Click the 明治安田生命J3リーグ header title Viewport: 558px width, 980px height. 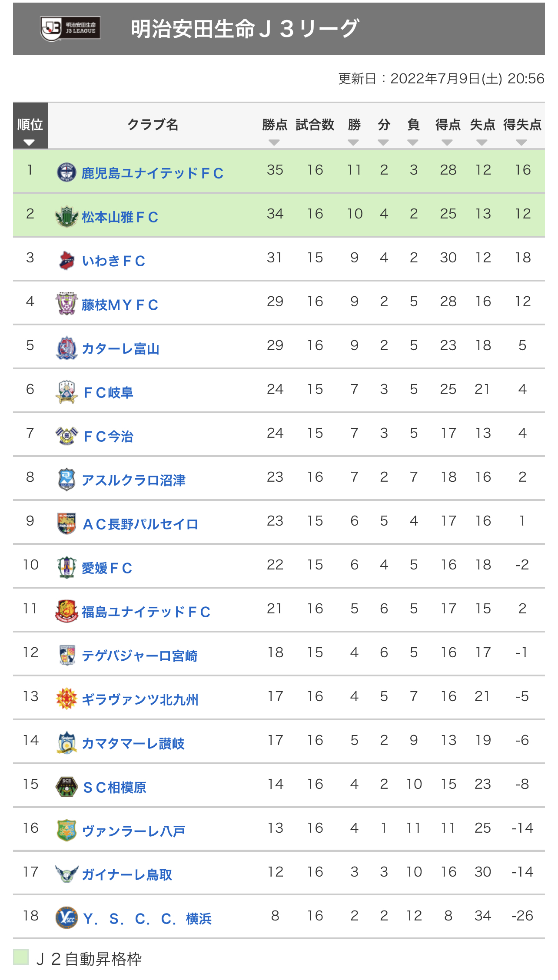point(245,29)
